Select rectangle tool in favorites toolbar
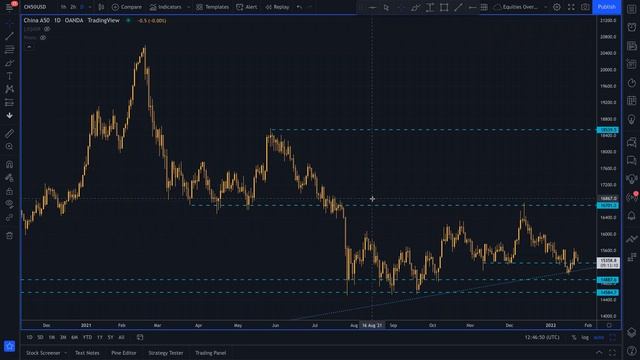 coord(444,7)
